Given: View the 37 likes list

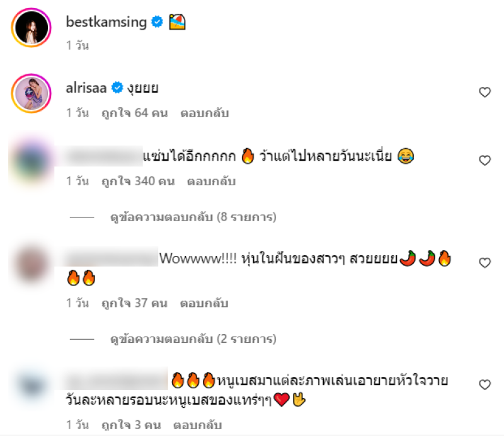Looking at the screenshot, I should [x=134, y=303].
